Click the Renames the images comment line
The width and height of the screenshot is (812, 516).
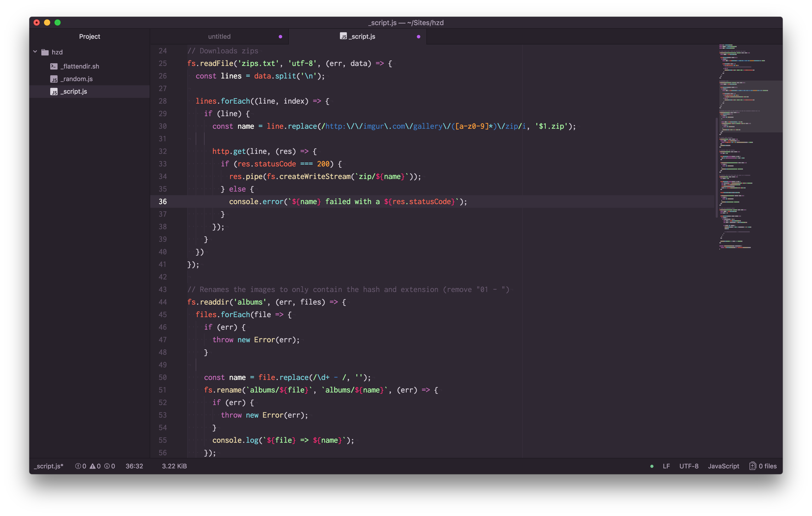[x=348, y=289]
